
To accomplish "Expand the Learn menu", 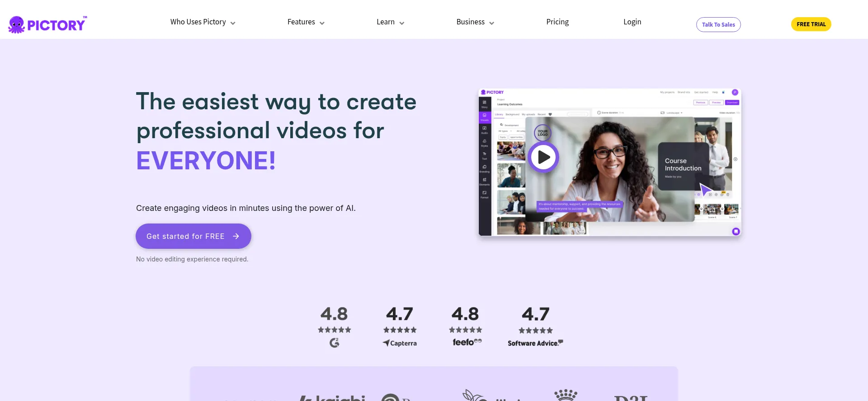I will click(x=390, y=22).
